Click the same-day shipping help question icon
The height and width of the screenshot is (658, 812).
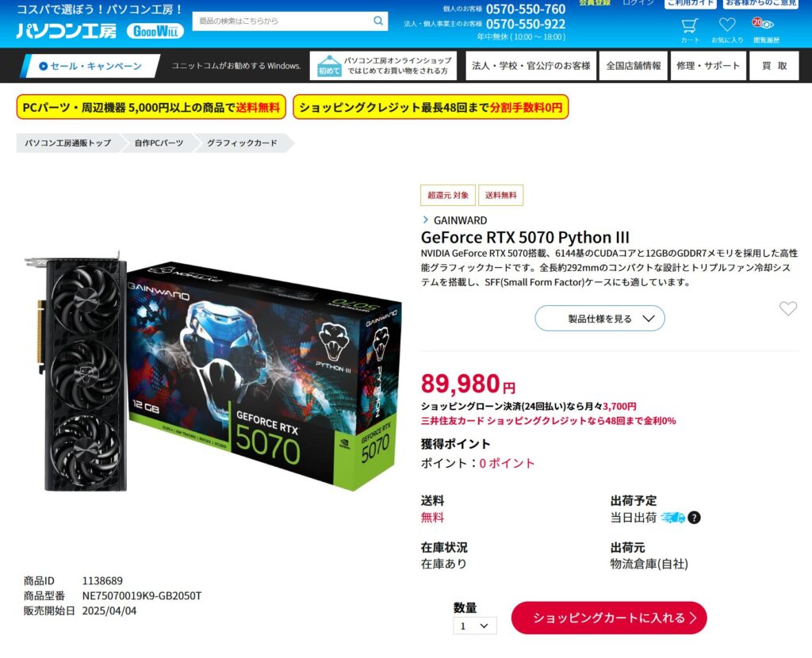coord(694,517)
